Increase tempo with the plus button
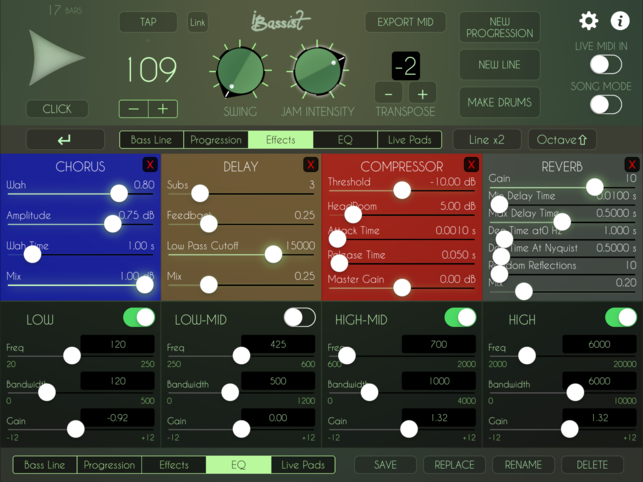The image size is (643, 482). tap(163, 109)
